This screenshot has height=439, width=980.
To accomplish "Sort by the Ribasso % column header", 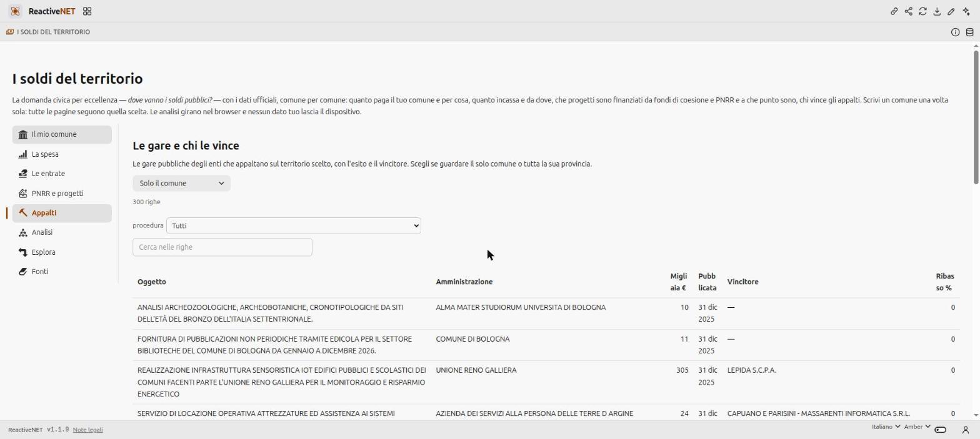I will pos(944,282).
